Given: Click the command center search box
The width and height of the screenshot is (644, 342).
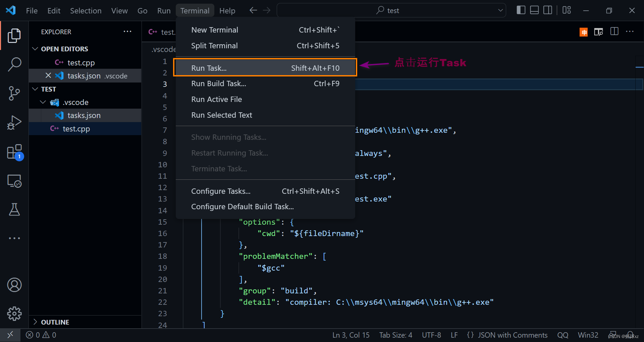Looking at the screenshot, I should tap(391, 10).
